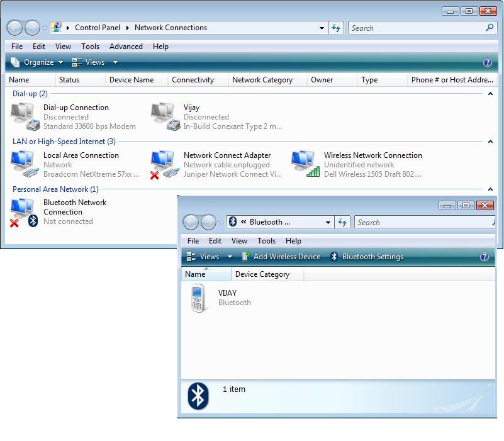504x441 pixels.
Task: Collapse the Personal Area Network group
Action: (x=490, y=189)
